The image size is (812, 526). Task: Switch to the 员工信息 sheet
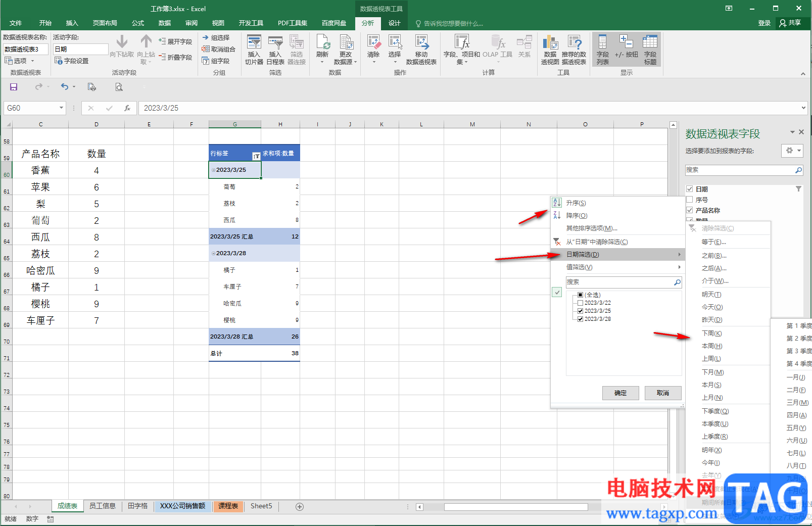click(103, 506)
